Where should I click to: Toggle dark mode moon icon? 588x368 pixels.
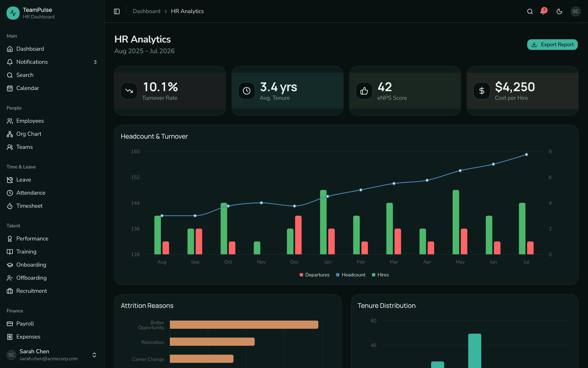click(x=559, y=11)
